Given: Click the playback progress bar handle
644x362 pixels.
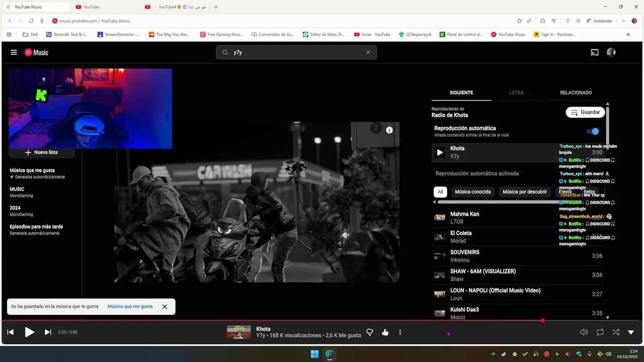Looking at the screenshot, I should [542, 320].
